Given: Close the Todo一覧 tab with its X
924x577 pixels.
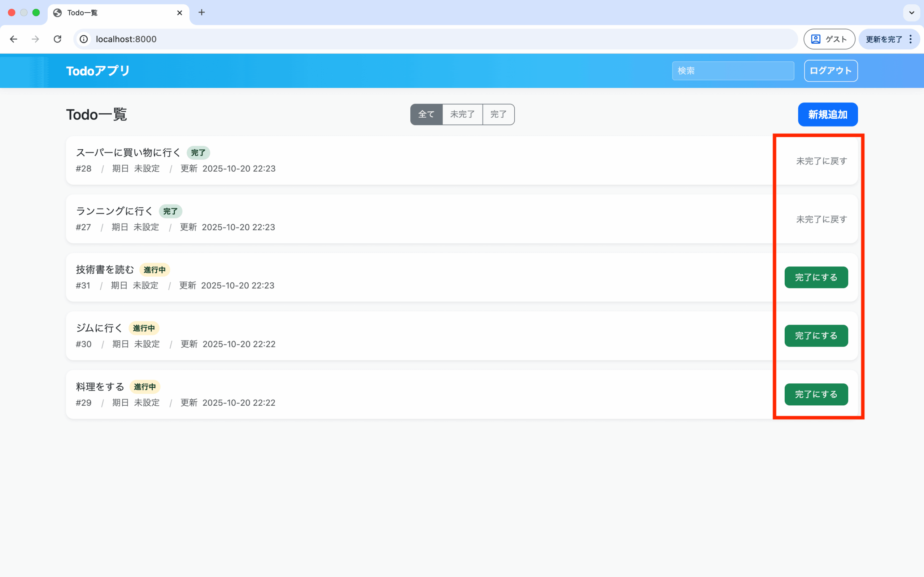Looking at the screenshot, I should tap(179, 13).
